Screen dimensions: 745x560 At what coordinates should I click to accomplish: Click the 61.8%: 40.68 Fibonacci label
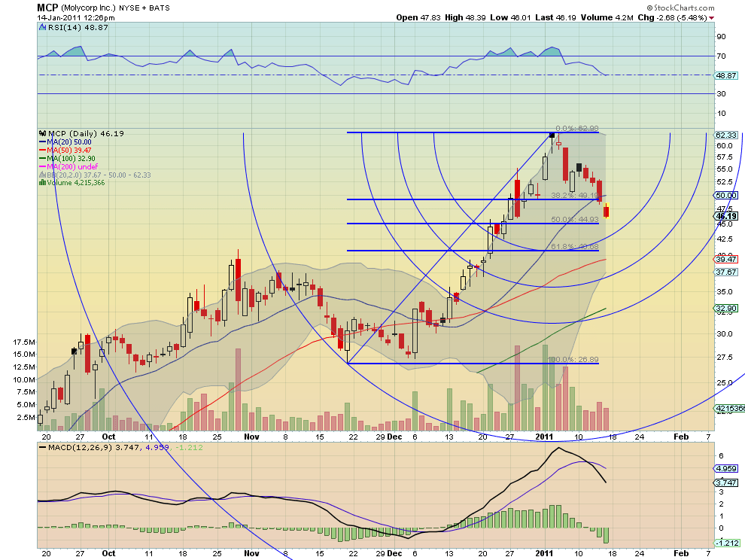(575, 247)
